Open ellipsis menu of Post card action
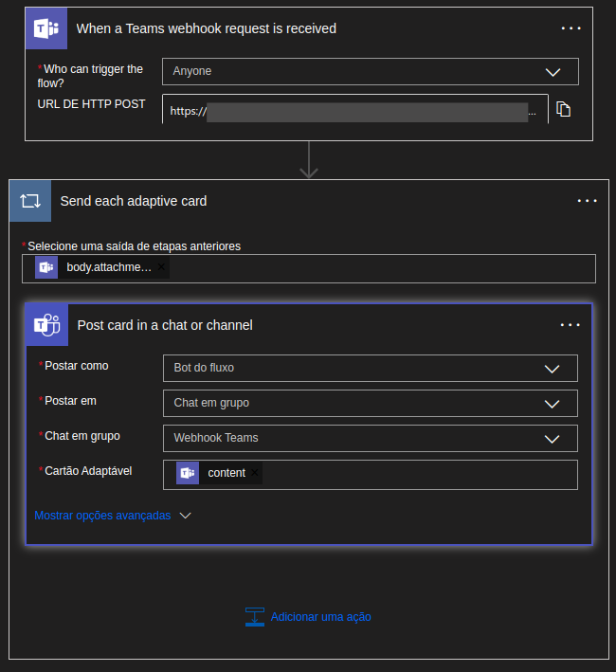 [x=570, y=325]
